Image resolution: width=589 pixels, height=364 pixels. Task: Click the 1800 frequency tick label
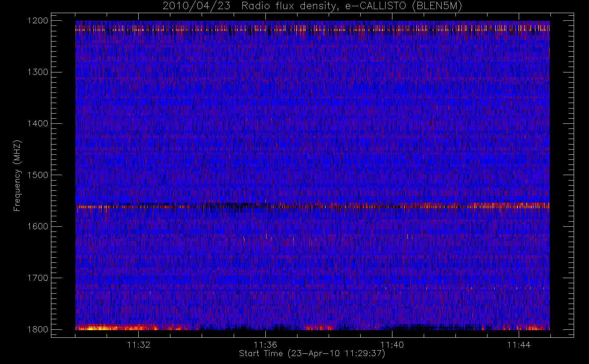38,329
